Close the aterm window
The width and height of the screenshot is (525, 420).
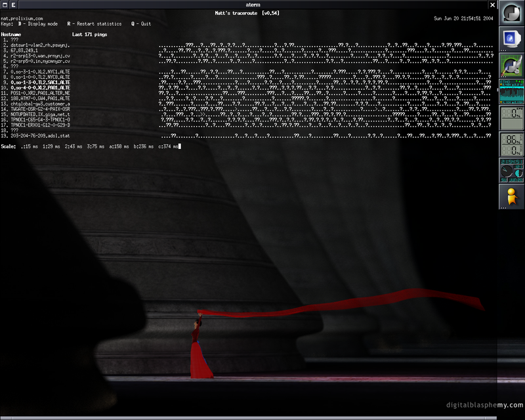(x=493, y=5)
